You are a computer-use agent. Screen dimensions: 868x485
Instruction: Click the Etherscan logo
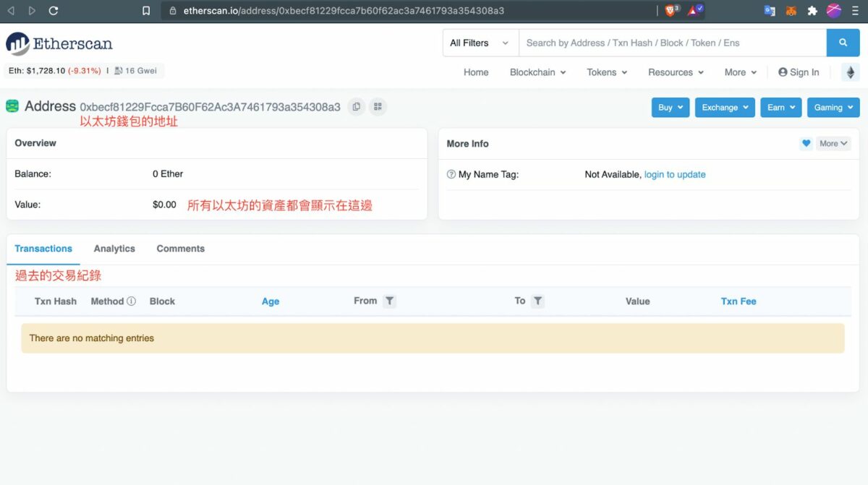[59, 43]
